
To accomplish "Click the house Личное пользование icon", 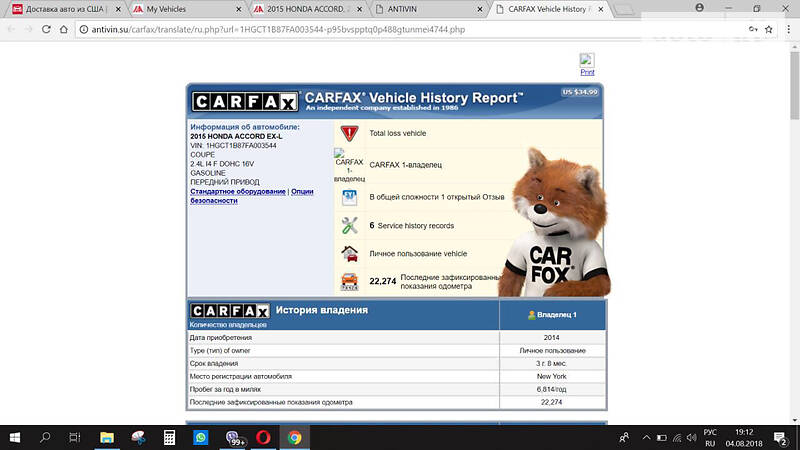I will point(349,254).
